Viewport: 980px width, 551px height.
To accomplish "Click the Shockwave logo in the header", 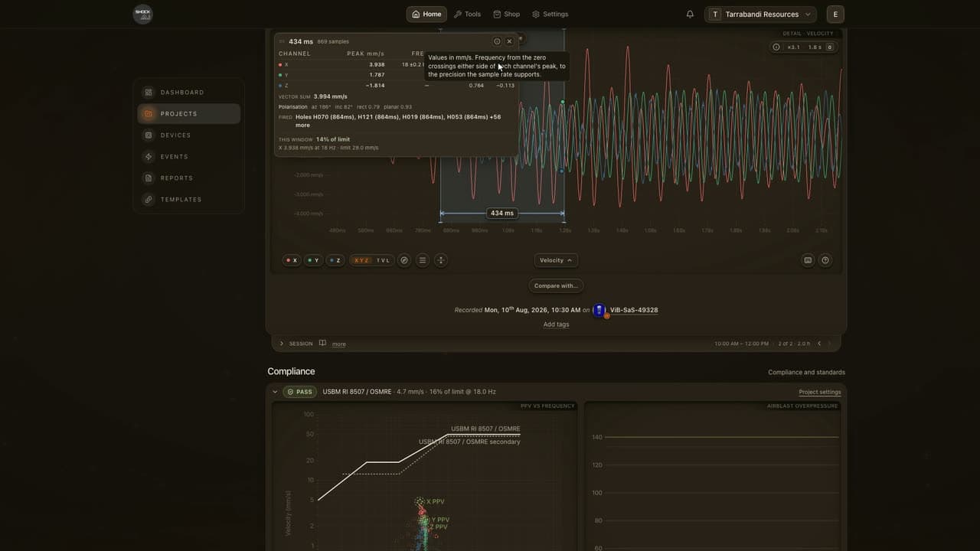I will tap(142, 14).
